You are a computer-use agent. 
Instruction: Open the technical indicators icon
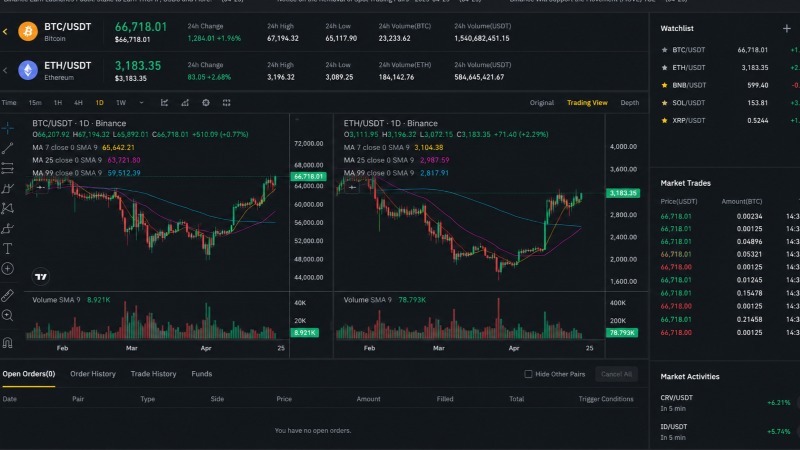(x=185, y=103)
